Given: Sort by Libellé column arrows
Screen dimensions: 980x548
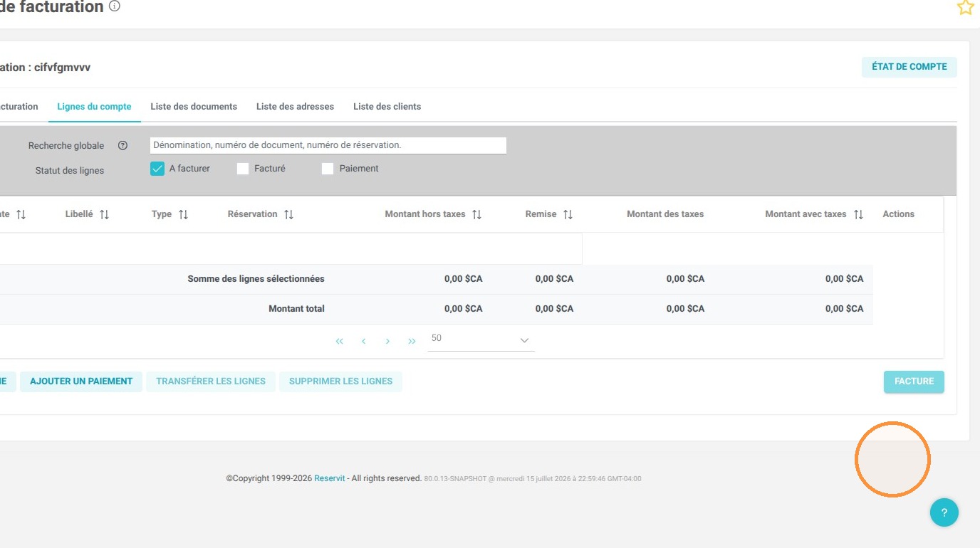Looking at the screenshot, I should click(105, 214).
